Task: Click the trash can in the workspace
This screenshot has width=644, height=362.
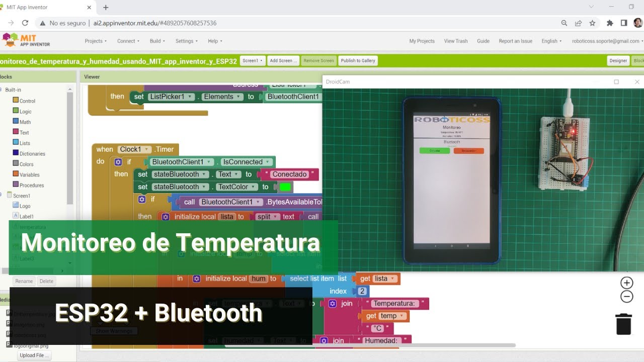Action: point(624,323)
